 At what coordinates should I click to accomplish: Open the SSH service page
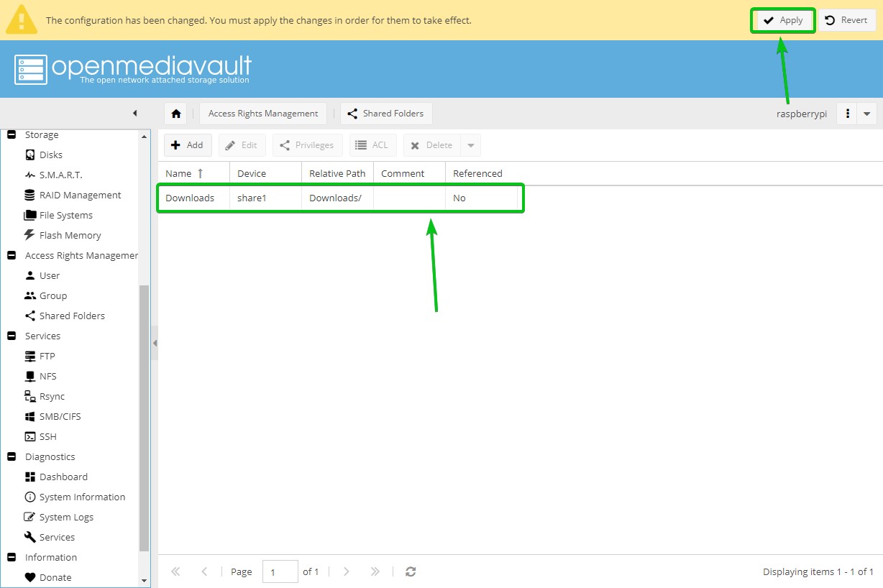[x=47, y=436]
